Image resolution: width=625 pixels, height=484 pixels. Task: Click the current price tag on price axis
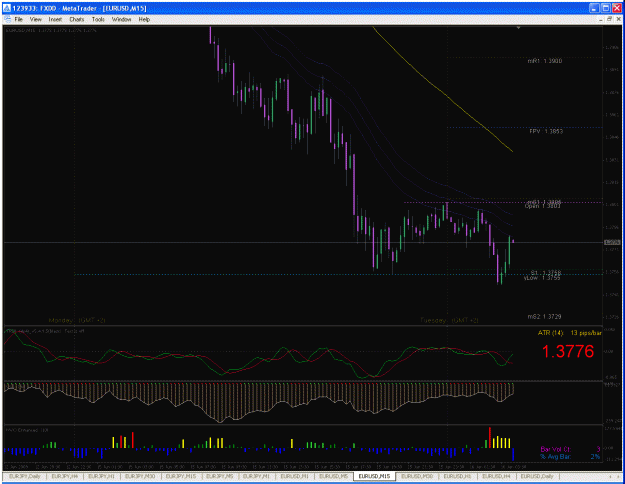(x=612, y=242)
